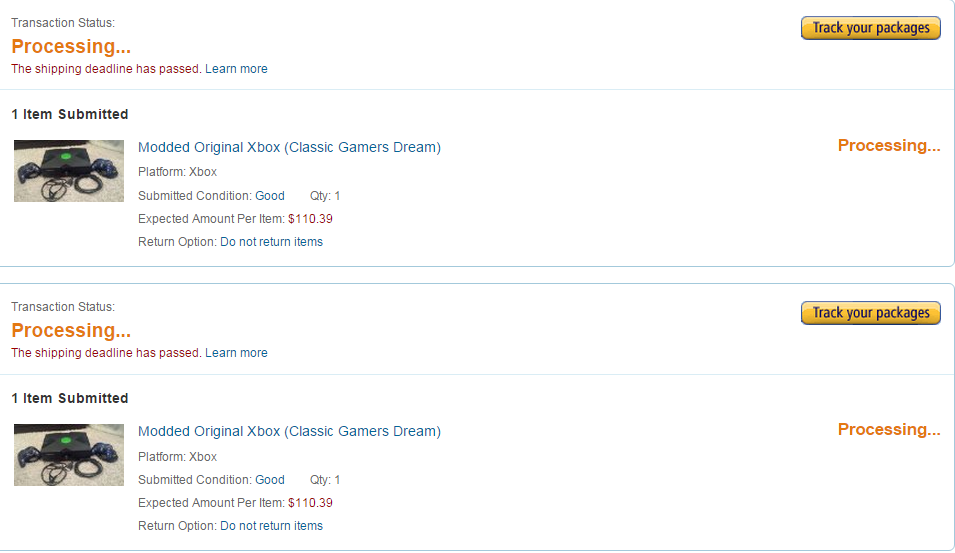Open second Modded Original Xbox title link
The width and height of the screenshot is (955, 553).
[x=289, y=431]
